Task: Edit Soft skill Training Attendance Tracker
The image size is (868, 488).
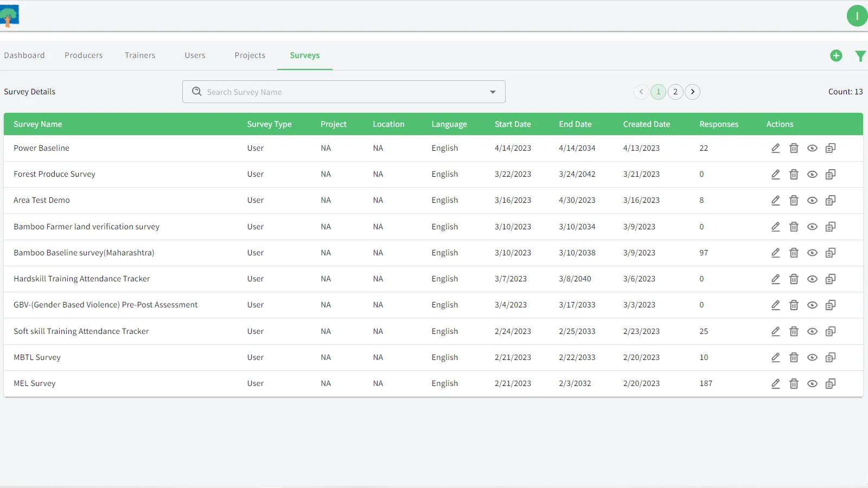Action: 776,331
